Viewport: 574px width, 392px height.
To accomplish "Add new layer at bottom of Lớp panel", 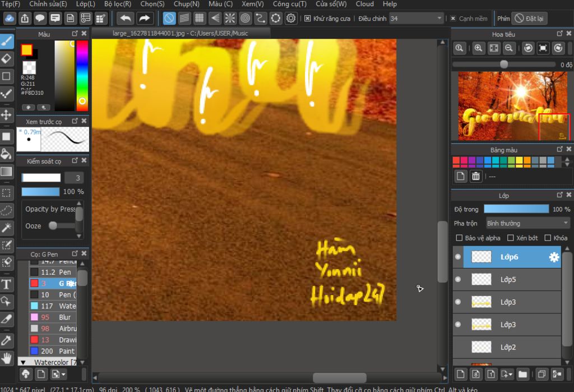I will point(461,374).
